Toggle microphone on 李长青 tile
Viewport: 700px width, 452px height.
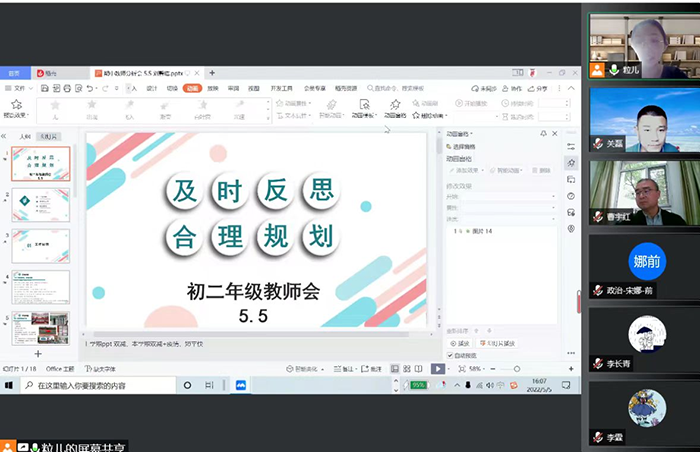[x=598, y=364]
